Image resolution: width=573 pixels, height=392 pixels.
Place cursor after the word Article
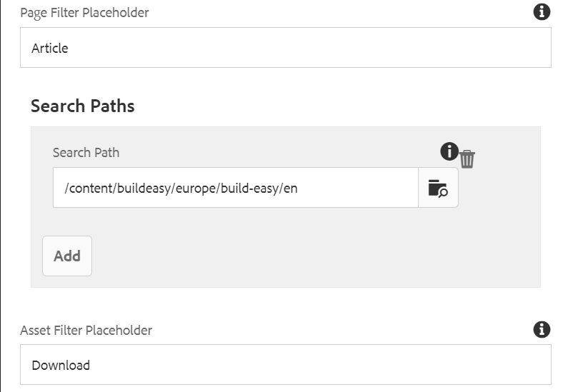click(69, 49)
